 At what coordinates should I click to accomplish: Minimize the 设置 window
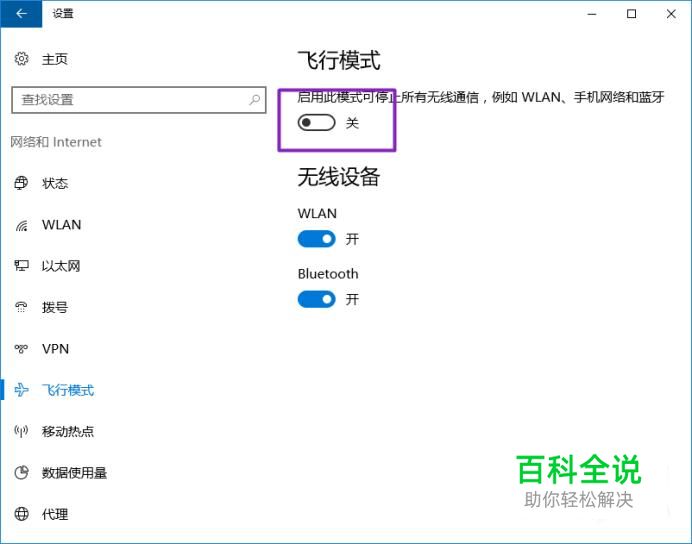(x=592, y=14)
